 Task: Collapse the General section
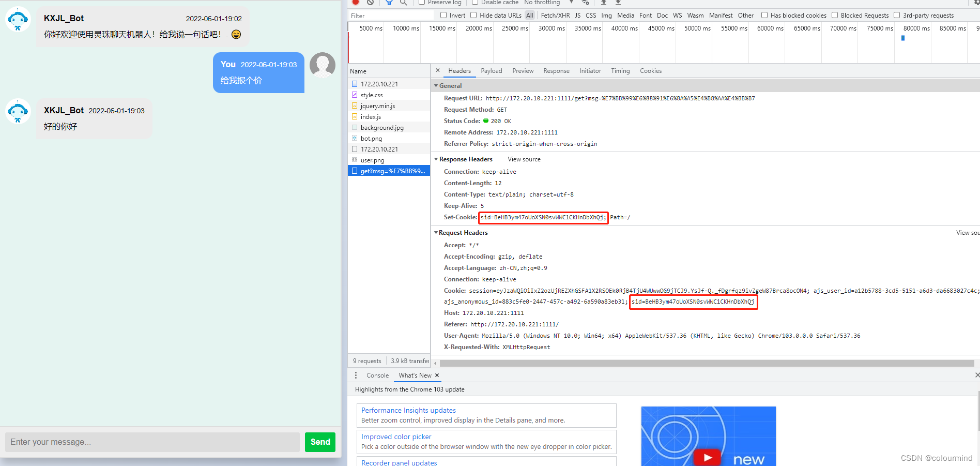(x=436, y=85)
